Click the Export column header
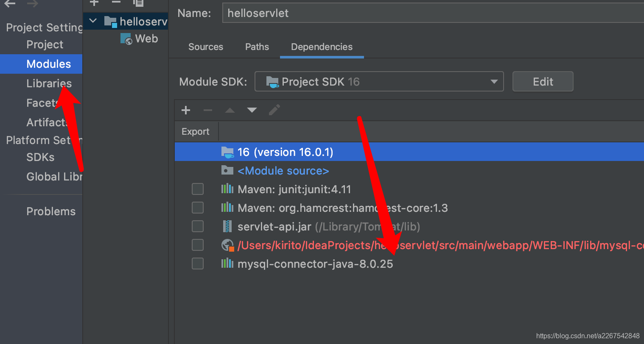This screenshot has height=344, width=644. tap(196, 131)
